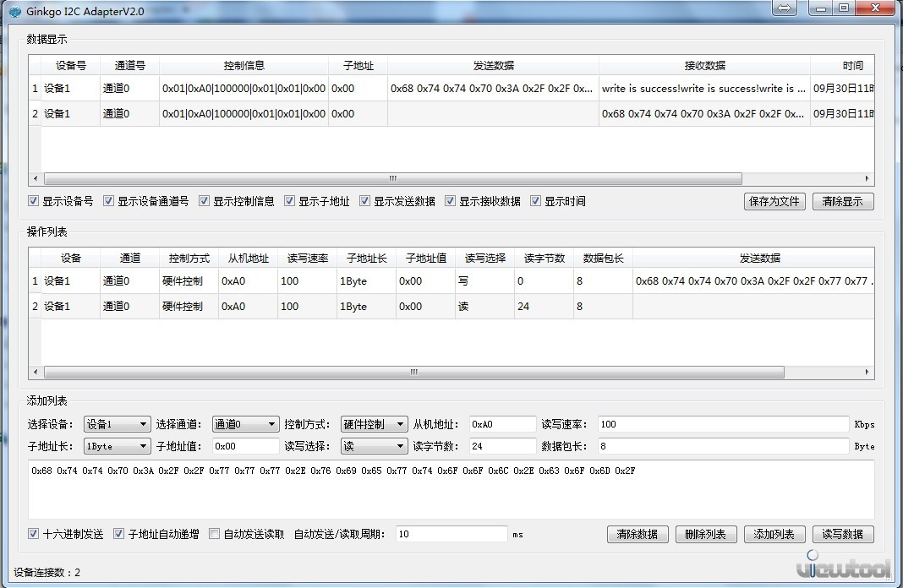The height and width of the screenshot is (588, 903).
Task: Expand the 选择通道 channel dropdown
Action: click(x=273, y=424)
